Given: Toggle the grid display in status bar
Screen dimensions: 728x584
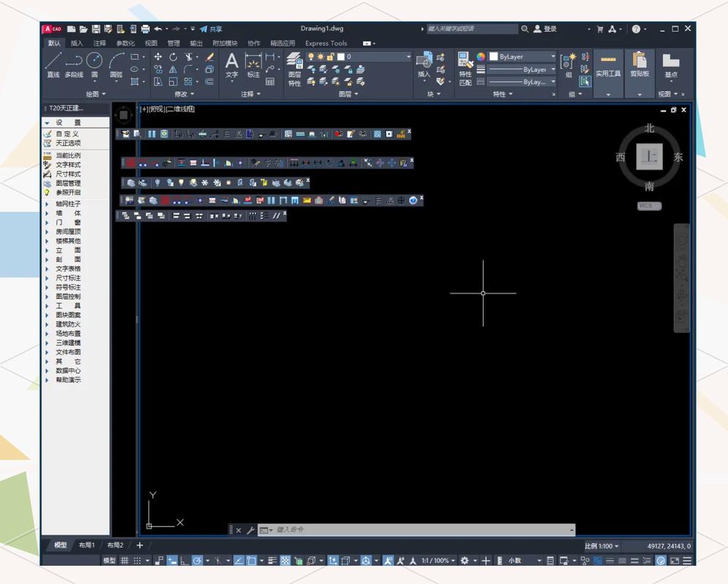Looking at the screenshot, I should [x=125, y=561].
